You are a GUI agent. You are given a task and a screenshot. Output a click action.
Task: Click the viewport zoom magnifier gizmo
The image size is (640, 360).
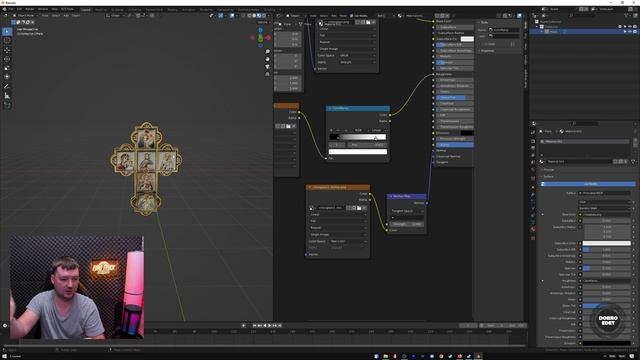point(267,52)
